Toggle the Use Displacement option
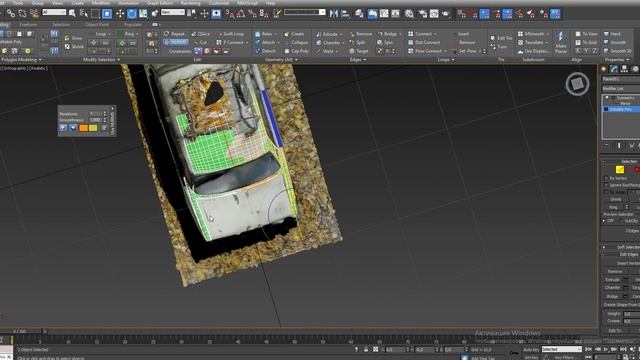This screenshot has width=640, height=360. pos(533,51)
